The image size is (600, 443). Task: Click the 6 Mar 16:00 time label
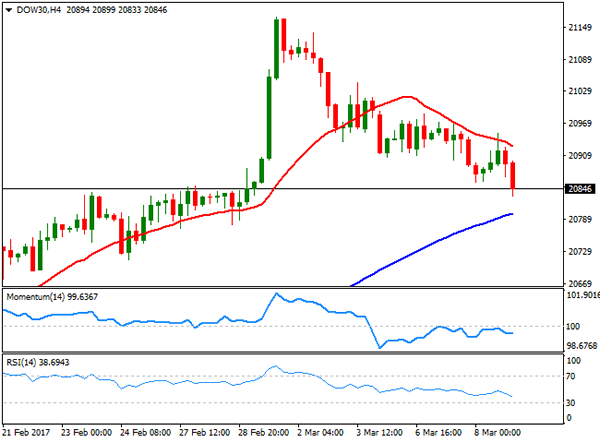pos(438,433)
